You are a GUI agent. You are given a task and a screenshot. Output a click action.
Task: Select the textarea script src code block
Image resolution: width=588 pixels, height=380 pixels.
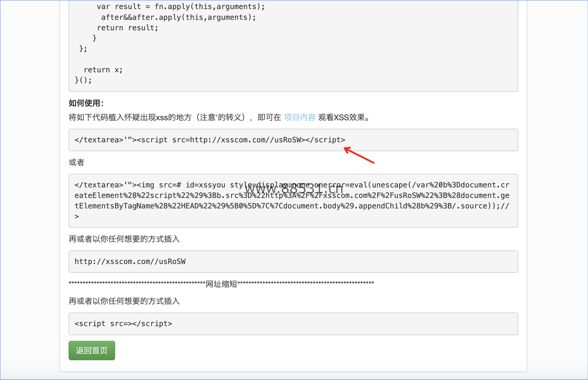click(293, 140)
